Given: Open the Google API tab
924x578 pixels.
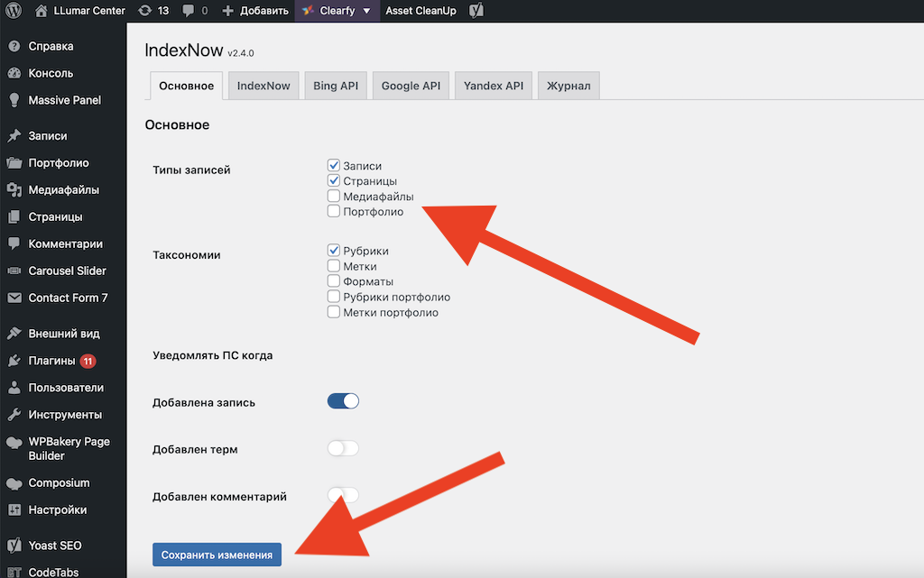Looking at the screenshot, I should [x=411, y=86].
